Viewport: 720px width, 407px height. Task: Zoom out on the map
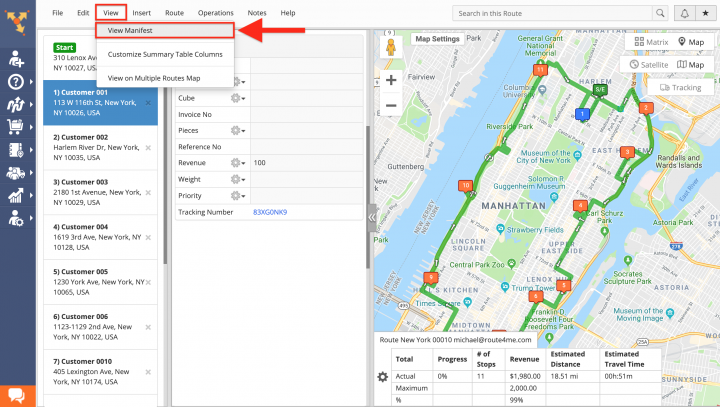coord(391,106)
